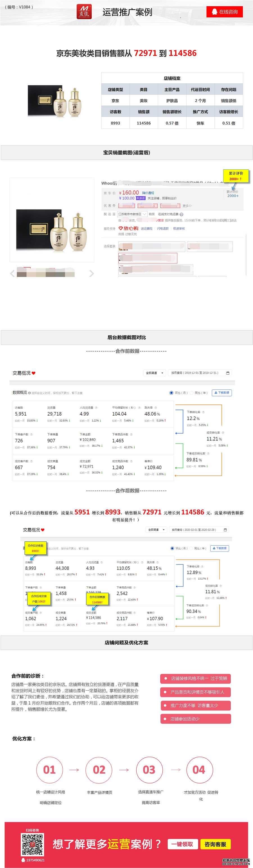253x868 pixels.
Task: Click 更多 link in the coupon row
Action: [x=187, y=206]
